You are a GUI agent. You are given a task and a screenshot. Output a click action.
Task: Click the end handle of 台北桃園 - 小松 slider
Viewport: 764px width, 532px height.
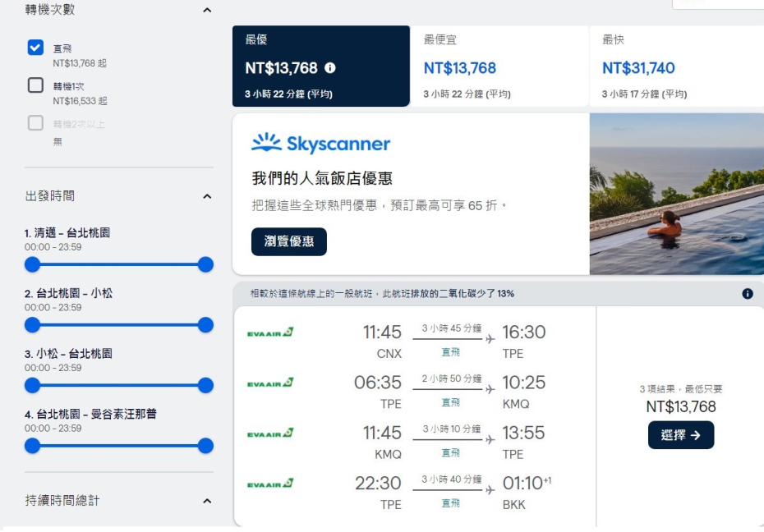click(205, 325)
